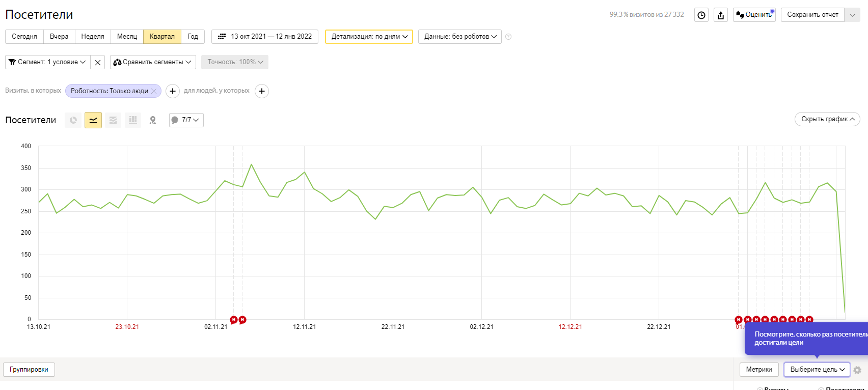
Task: Switch to stacked area chart icon
Action: [x=113, y=120]
